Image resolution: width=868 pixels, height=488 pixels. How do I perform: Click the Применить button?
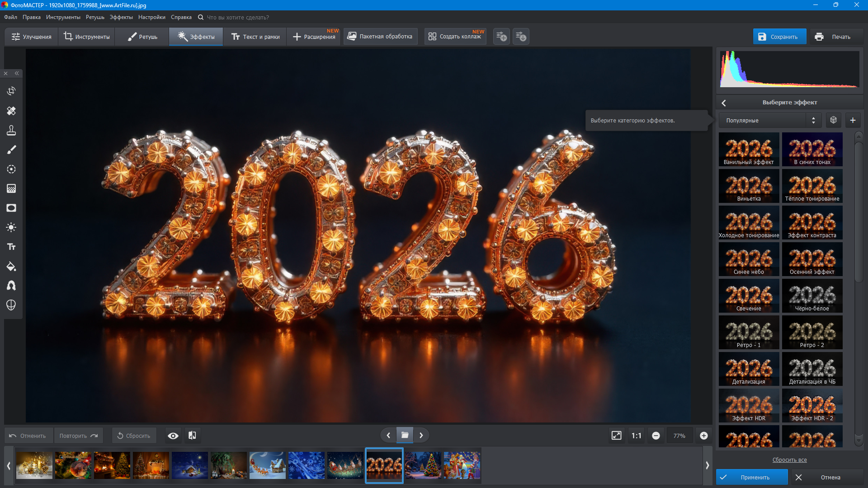click(752, 477)
